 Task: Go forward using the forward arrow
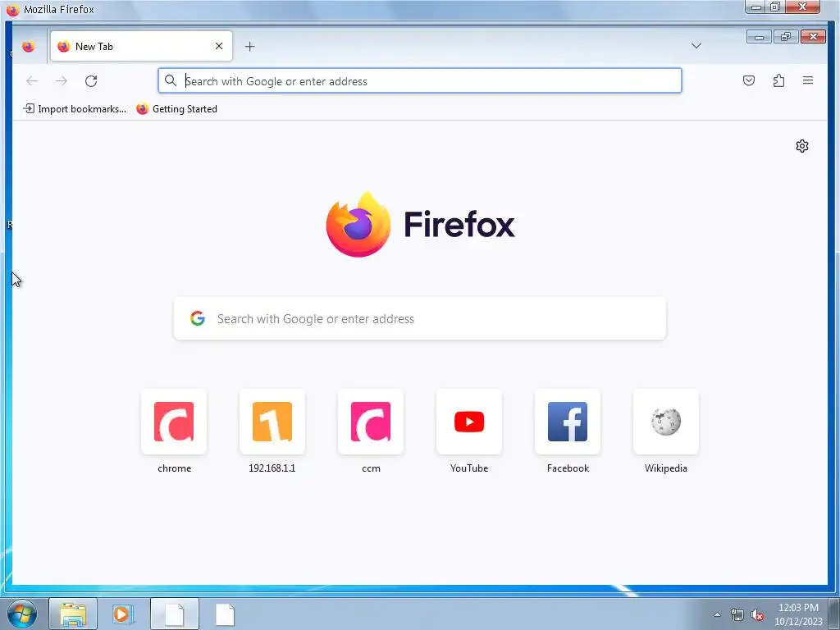pyautogui.click(x=62, y=81)
